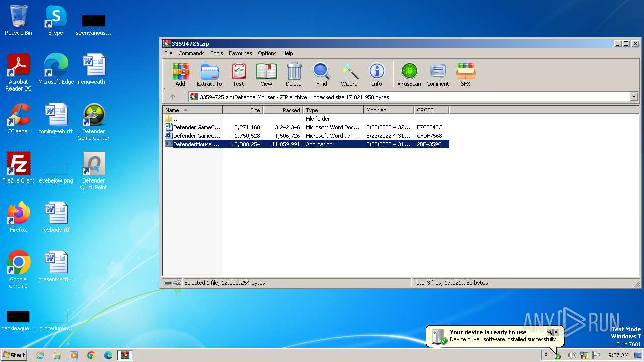Open Recycle Bin on desktop

[x=18, y=21]
